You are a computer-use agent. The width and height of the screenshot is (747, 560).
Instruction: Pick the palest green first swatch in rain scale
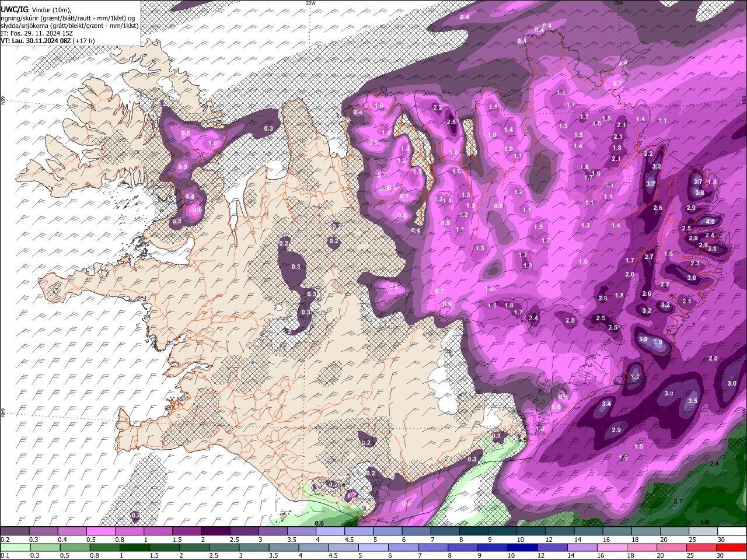pos(15,547)
